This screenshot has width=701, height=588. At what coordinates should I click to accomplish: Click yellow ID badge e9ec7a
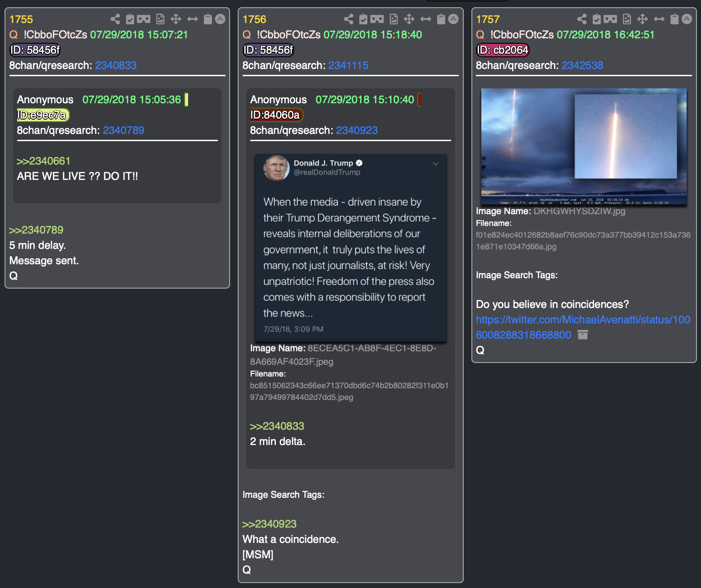point(43,115)
